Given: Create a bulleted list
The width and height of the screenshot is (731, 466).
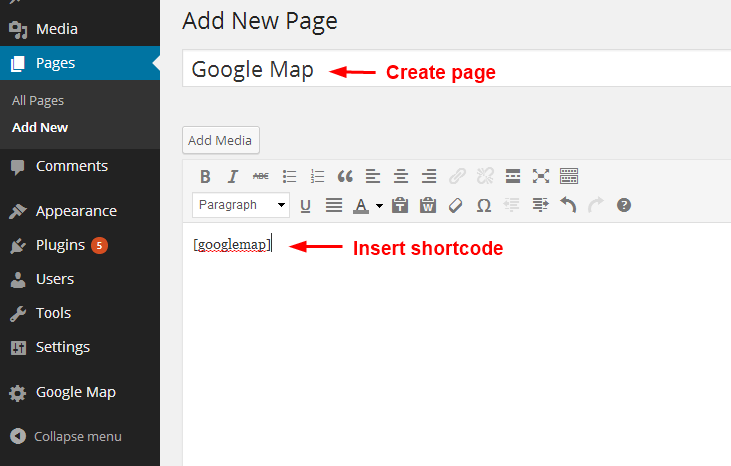Looking at the screenshot, I should click(289, 177).
